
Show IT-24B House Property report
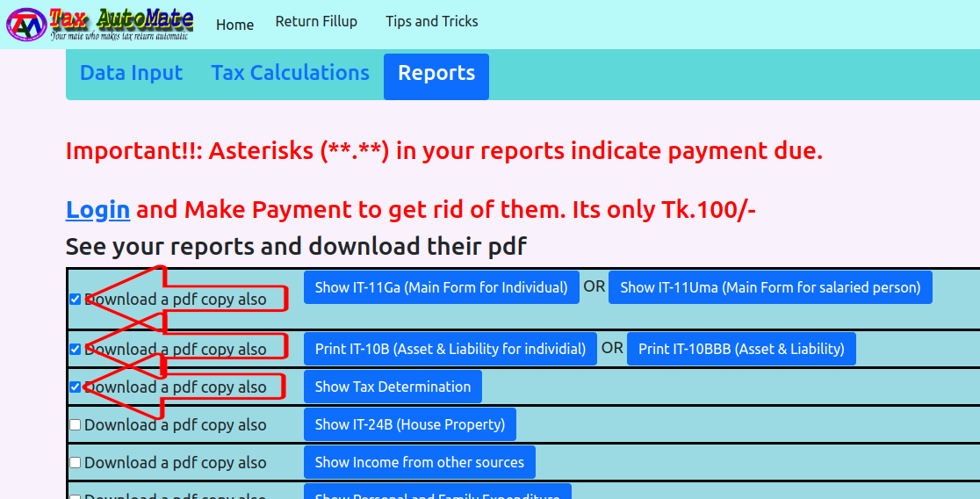click(409, 424)
